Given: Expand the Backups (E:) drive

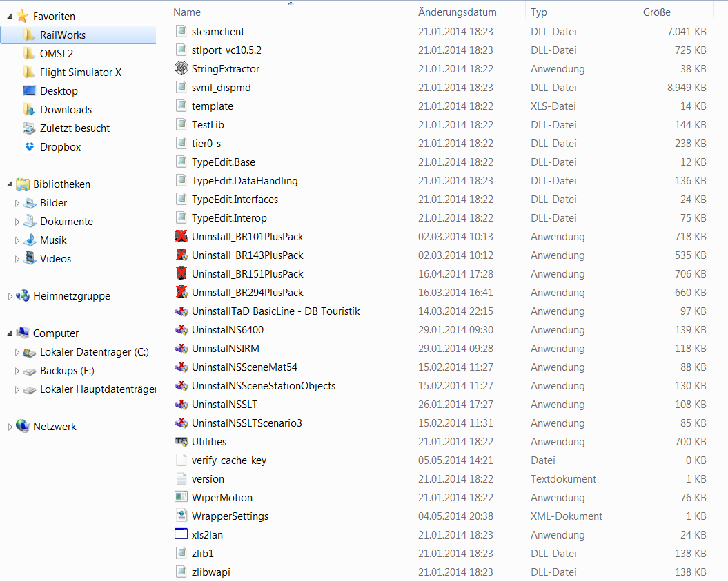Looking at the screenshot, I should [17, 371].
